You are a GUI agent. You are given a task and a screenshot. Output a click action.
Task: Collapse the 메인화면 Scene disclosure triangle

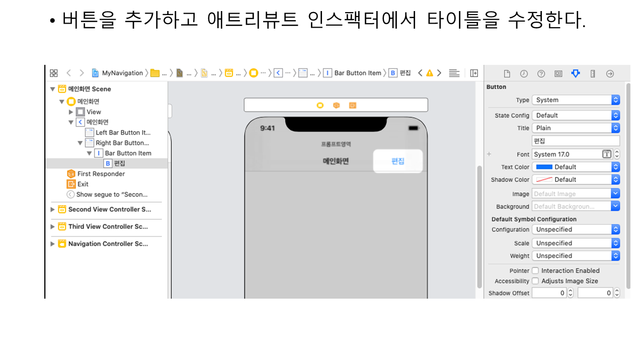[x=53, y=89]
